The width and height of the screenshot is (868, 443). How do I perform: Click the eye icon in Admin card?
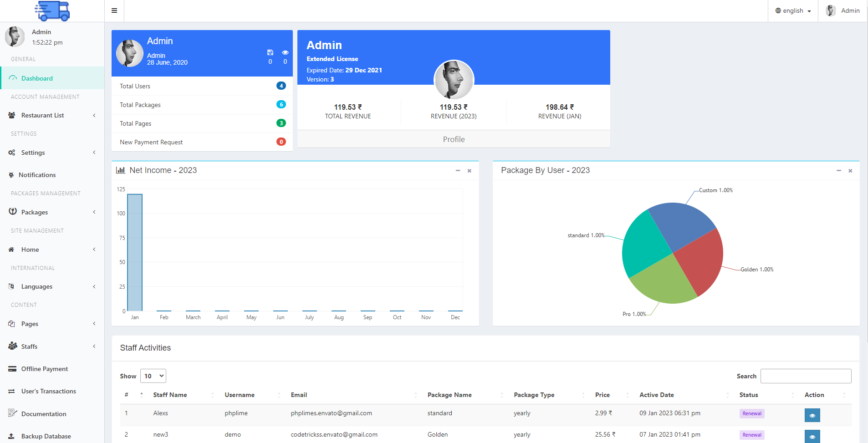[285, 52]
